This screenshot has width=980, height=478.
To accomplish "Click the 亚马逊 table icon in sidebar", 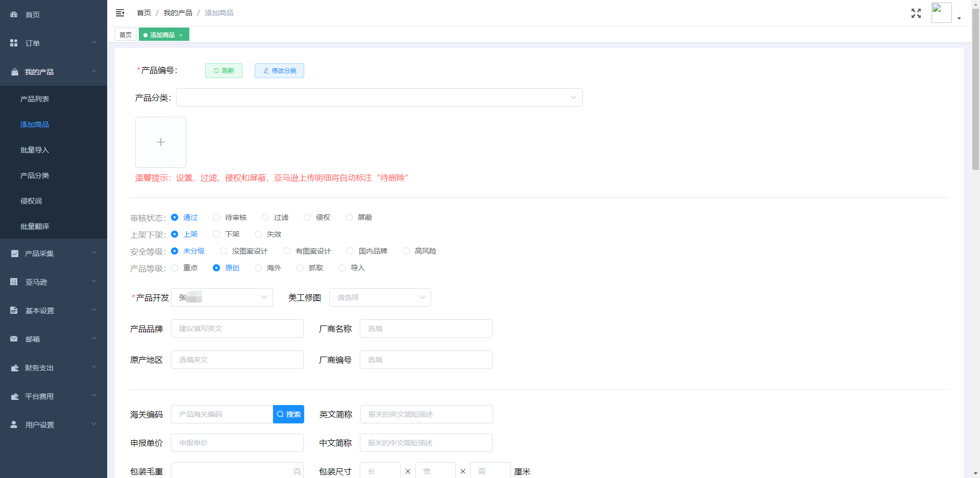I will click(x=14, y=282).
